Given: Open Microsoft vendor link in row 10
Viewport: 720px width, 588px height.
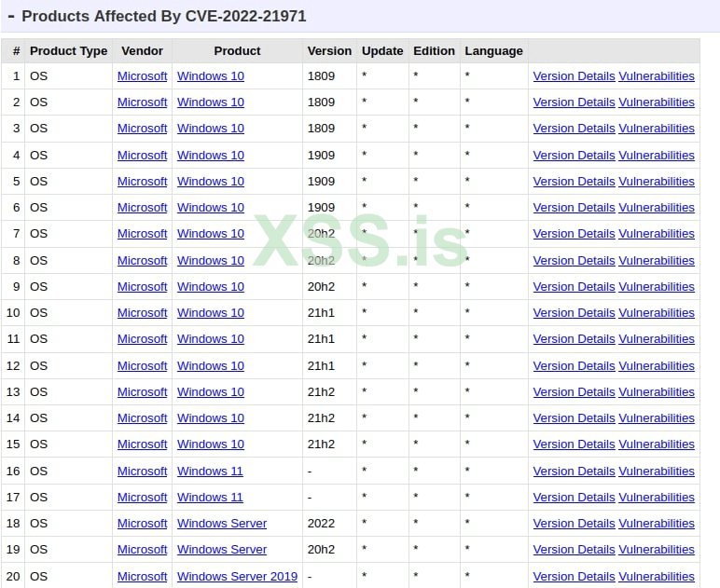Looking at the screenshot, I should click(143, 313).
